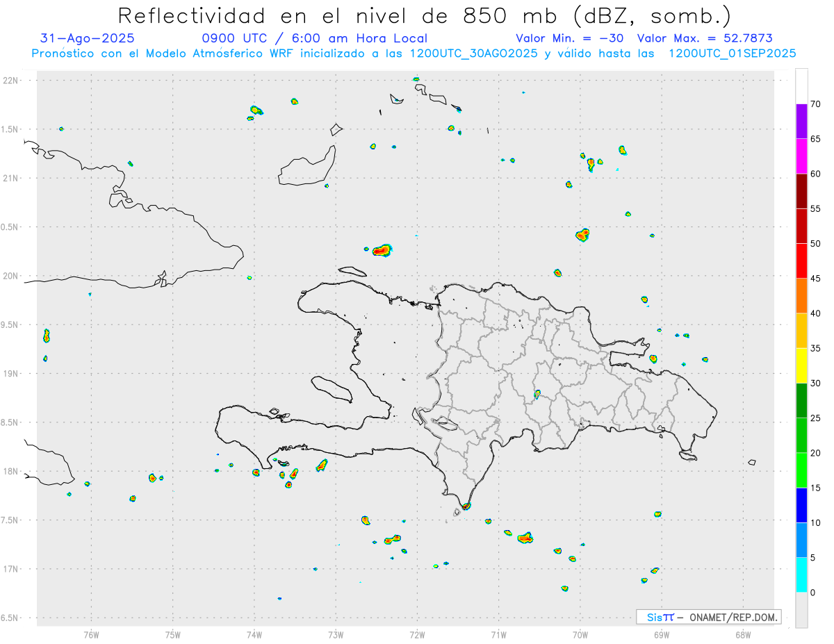Screen dimensions: 834x644
Task: Click the '18N' latitude label
Action: (x=10, y=472)
